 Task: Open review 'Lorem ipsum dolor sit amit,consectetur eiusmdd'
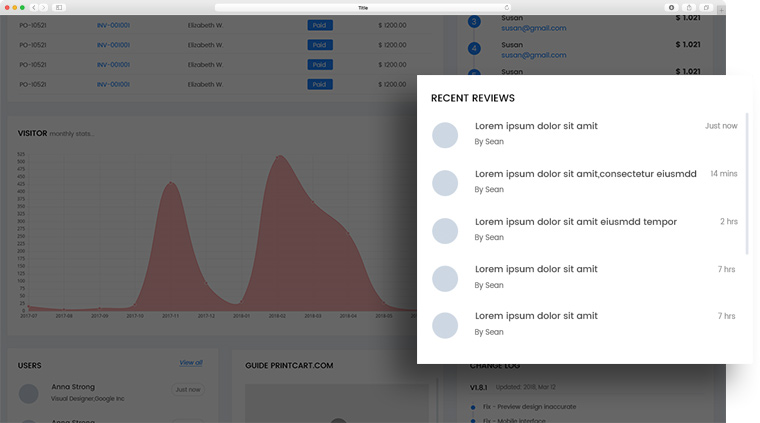click(585, 174)
